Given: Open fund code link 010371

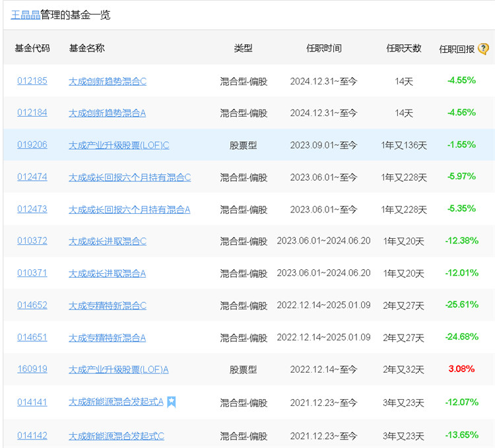Looking at the screenshot, I should pyautogui.click(x=32, y=273).
